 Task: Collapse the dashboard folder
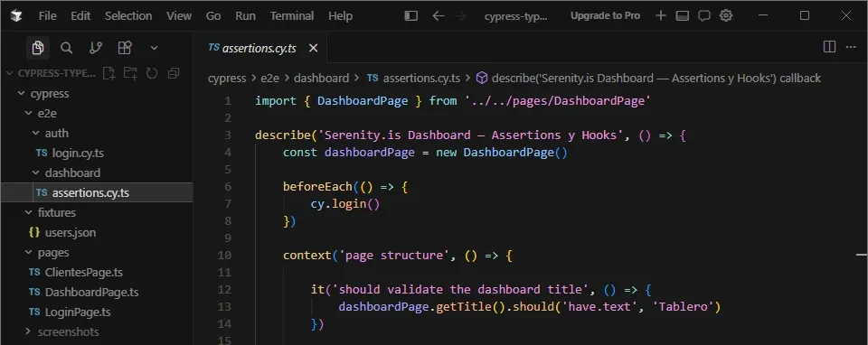click(x=36, y=173)
